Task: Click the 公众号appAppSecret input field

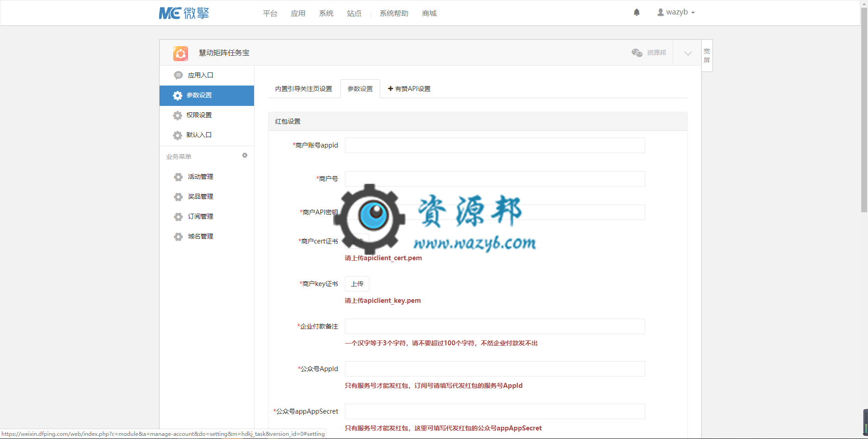Action: 495,411
